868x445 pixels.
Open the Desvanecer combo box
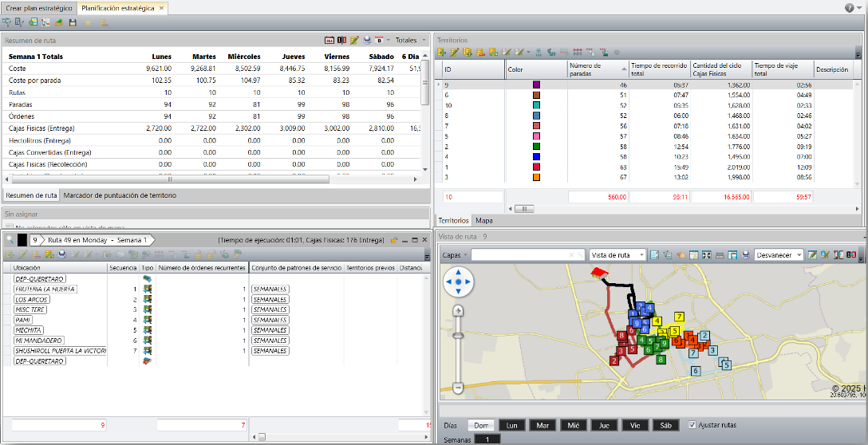[779, 255]
